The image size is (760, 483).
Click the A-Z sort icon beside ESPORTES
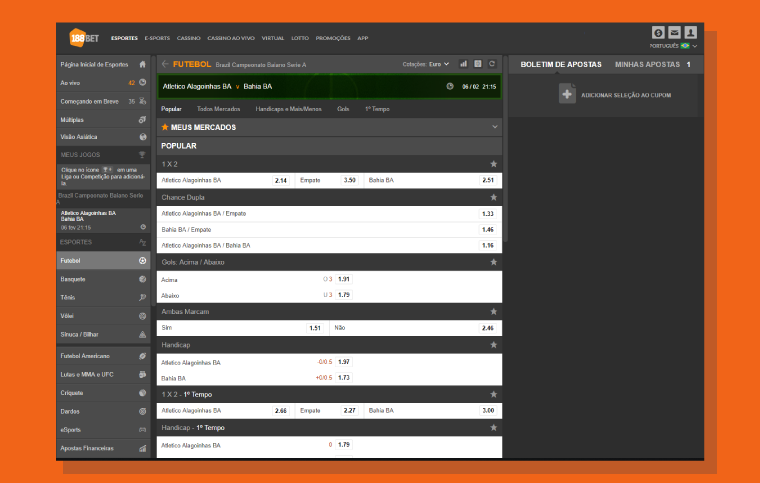[x=142, y=242]
